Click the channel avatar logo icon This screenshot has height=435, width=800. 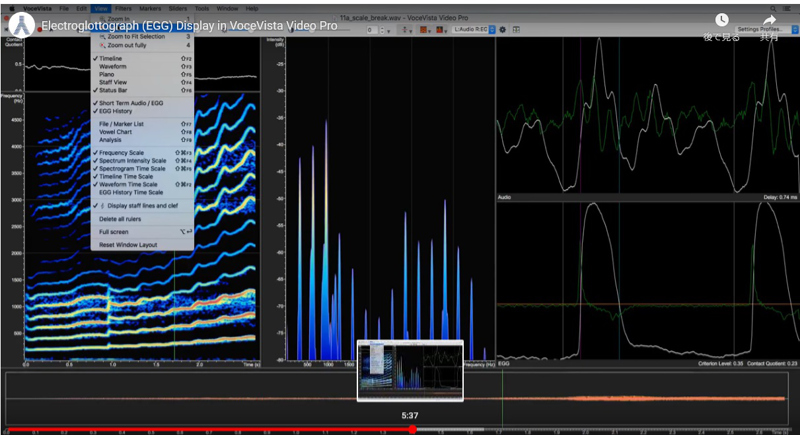[x=21, y=24]
